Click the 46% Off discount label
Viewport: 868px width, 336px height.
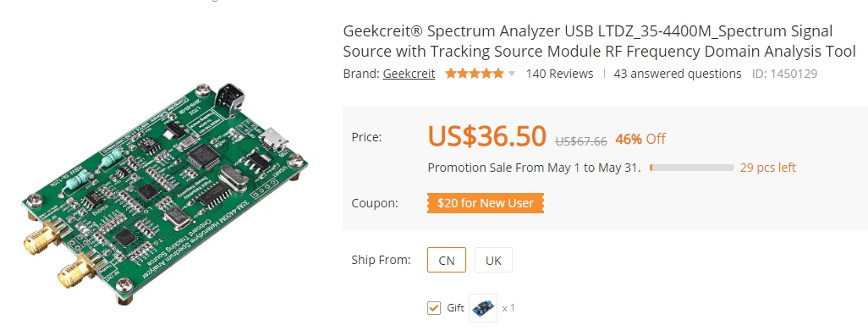pos(640,139)
